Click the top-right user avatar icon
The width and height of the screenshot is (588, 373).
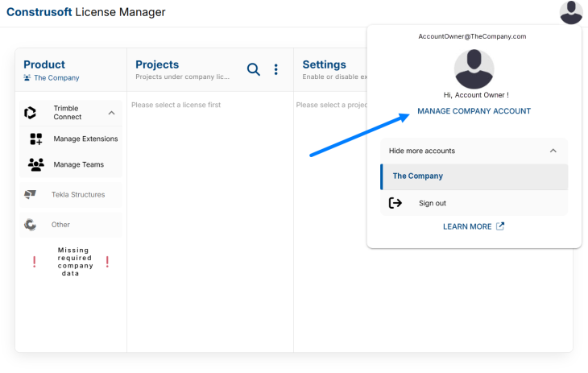pyautogui.click(x=571, y=12)
